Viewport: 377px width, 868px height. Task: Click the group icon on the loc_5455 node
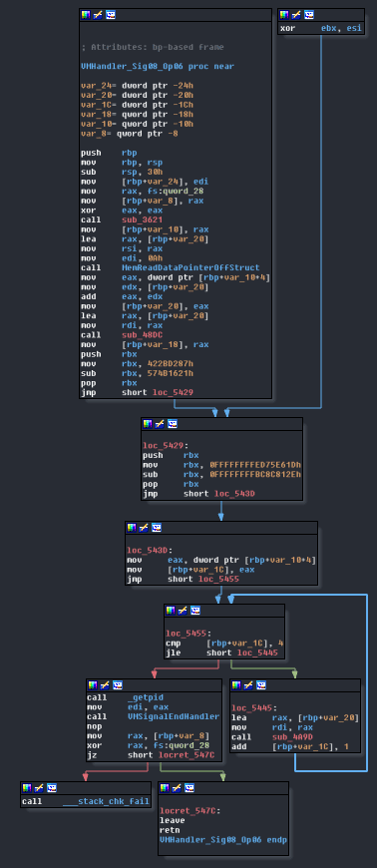(194, 611)
